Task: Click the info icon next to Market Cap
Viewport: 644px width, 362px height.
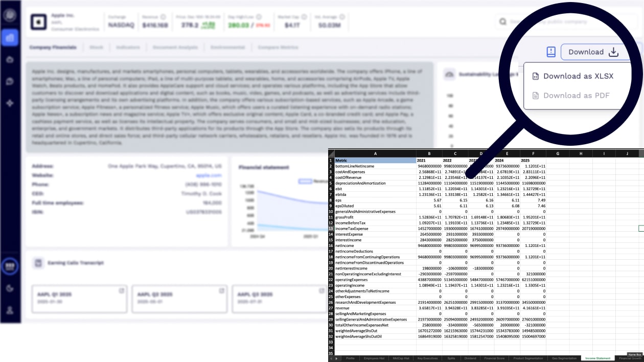Action: (303, 17)
